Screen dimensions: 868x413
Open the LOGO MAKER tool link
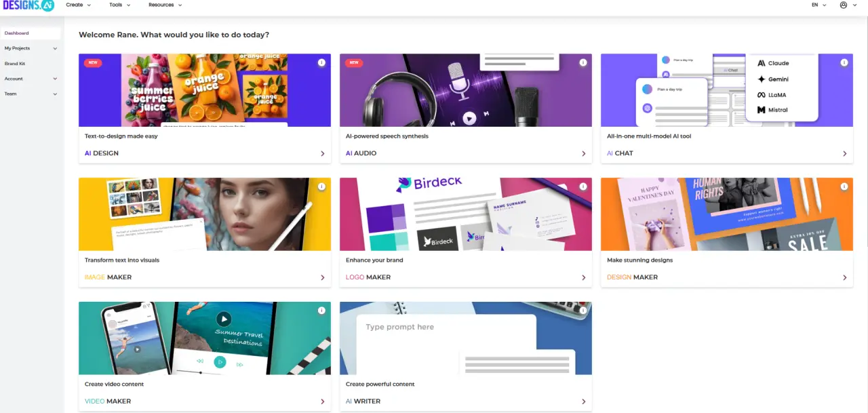pos(368,277)
